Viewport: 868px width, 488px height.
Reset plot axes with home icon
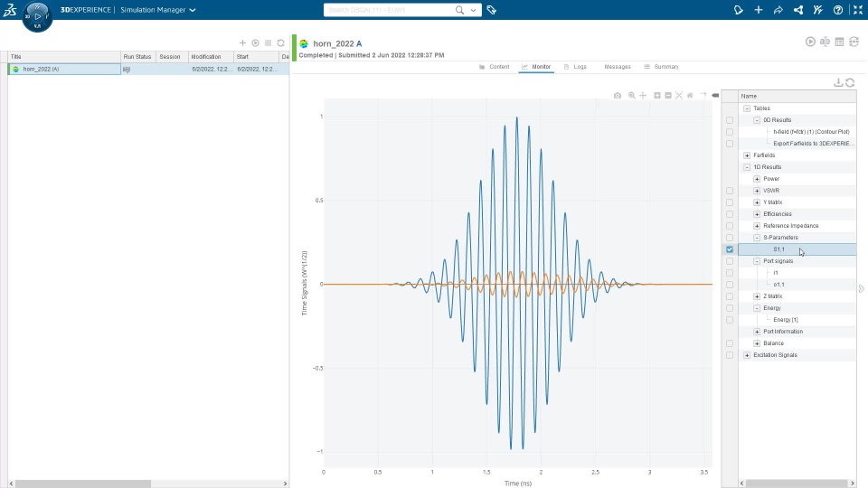click(x=690, y=95)
